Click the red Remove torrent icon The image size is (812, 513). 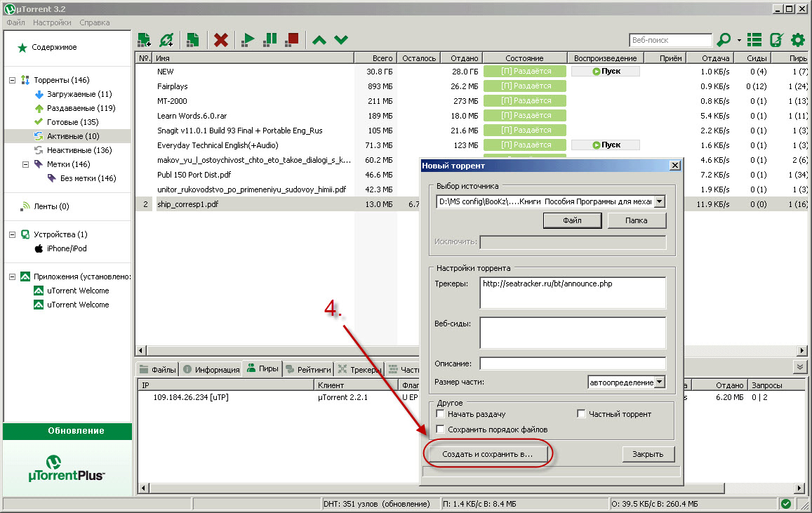(x=221, y=40)
